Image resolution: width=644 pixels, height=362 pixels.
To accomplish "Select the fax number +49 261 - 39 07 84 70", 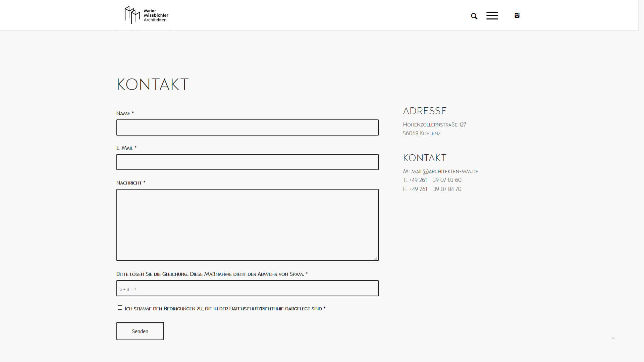I will [435, 189].
